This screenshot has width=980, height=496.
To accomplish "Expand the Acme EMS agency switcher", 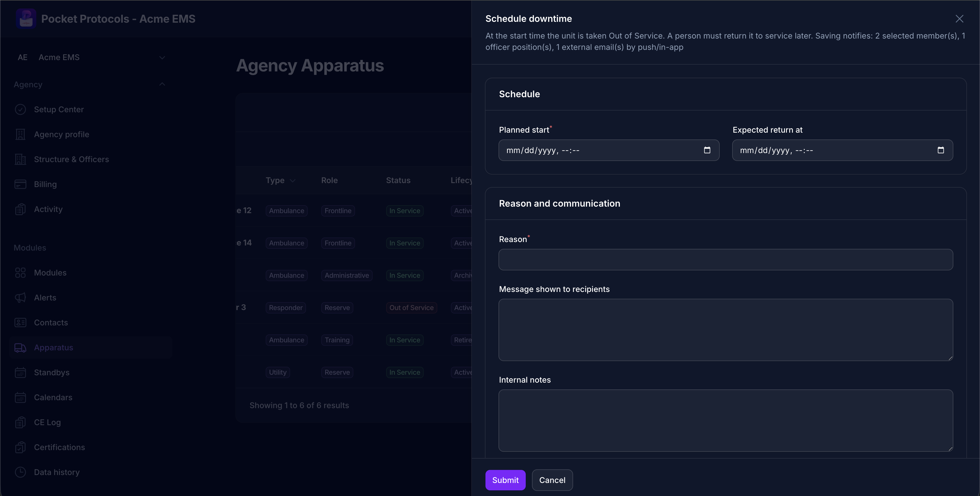I will point(162,58).
